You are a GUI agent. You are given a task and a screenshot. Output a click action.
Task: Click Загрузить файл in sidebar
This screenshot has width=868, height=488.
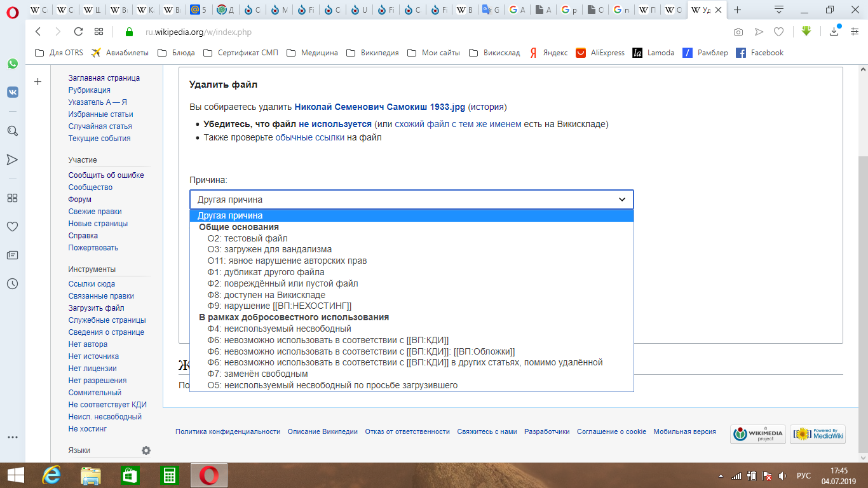97,308
